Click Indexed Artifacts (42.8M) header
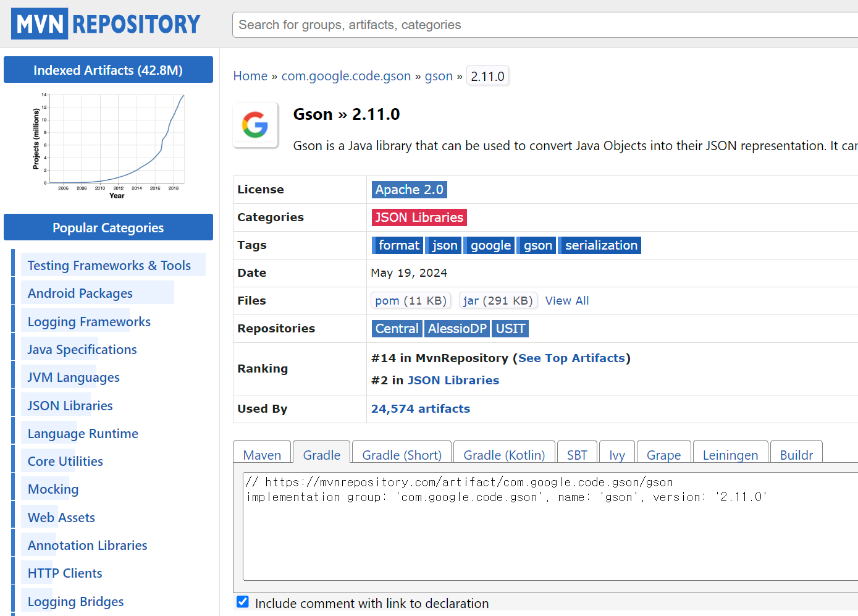858x616 pixels. pyautogui.click(x=108, y=70)
